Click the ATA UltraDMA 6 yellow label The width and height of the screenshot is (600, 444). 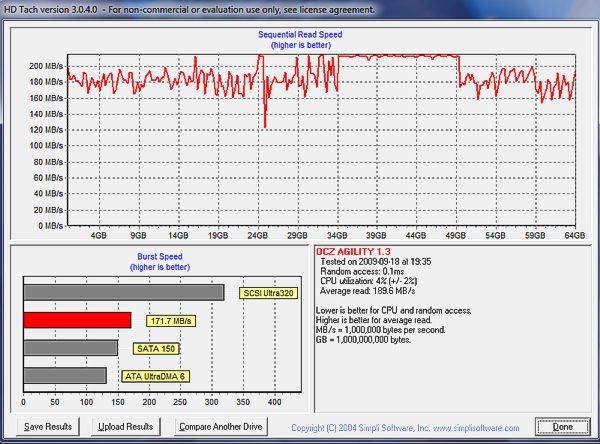pos(155,376)
